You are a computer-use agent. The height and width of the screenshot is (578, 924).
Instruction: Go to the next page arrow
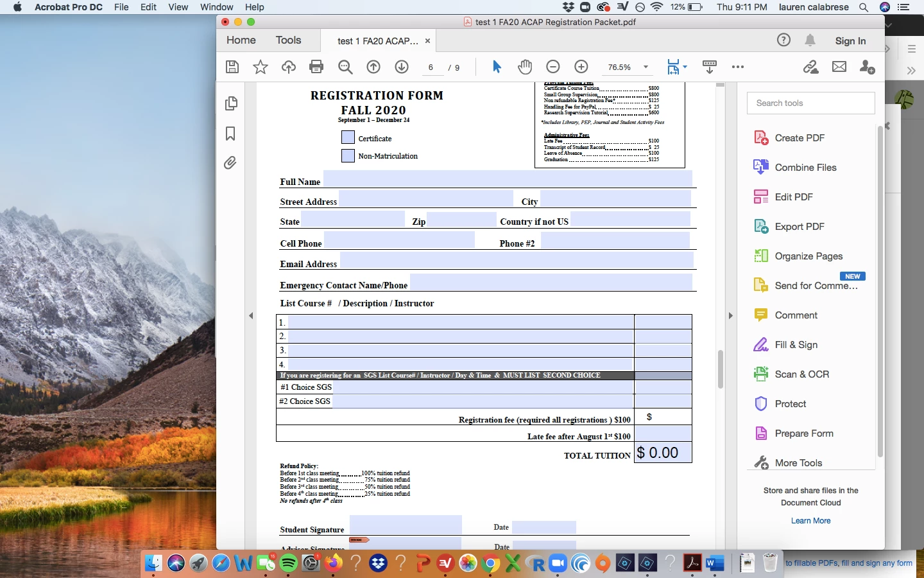click(x=402, y=67)
